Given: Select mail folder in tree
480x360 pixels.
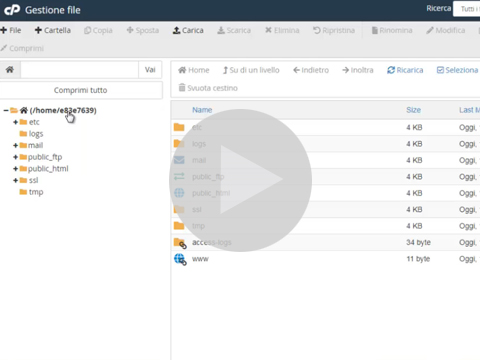Looking at the screenshot, I should tap(35, 145).
